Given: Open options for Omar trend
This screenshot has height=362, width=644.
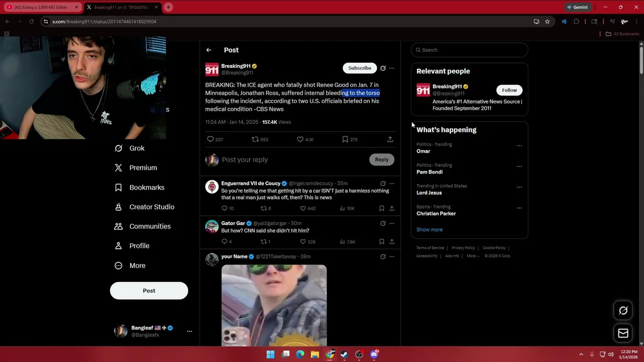Looking at the screenshot, I should (519, 146).
